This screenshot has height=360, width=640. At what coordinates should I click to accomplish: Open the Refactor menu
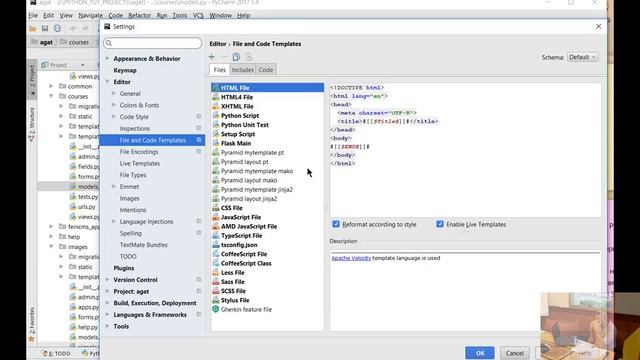coord(139,16)
